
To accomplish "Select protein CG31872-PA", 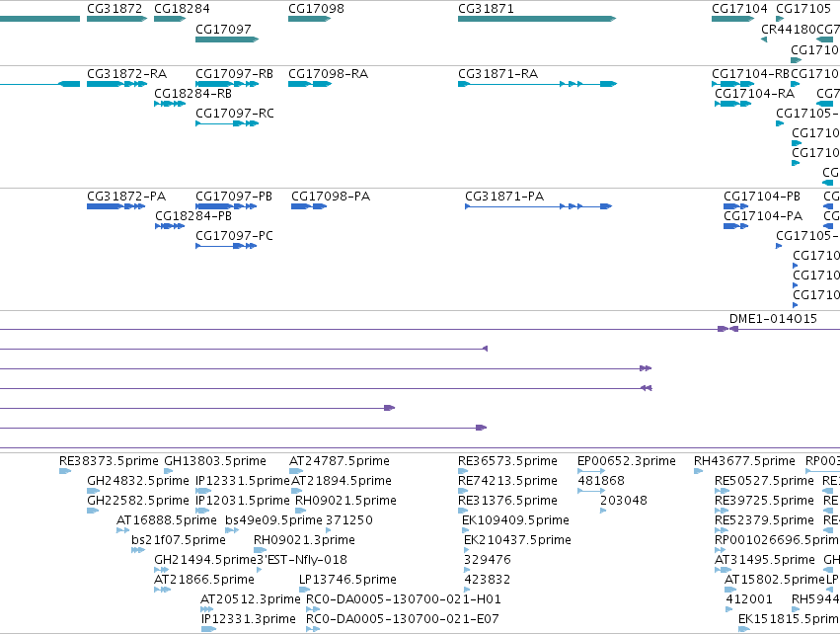I will (x=115, y=206).
